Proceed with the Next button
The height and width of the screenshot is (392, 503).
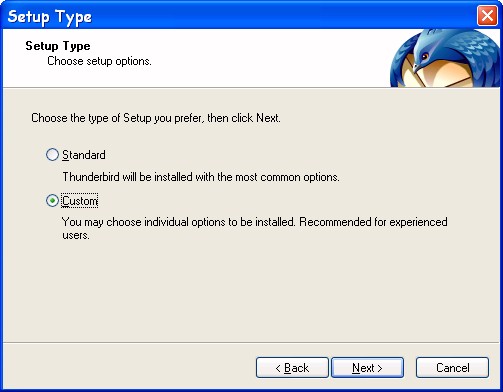tap(367, 368)
